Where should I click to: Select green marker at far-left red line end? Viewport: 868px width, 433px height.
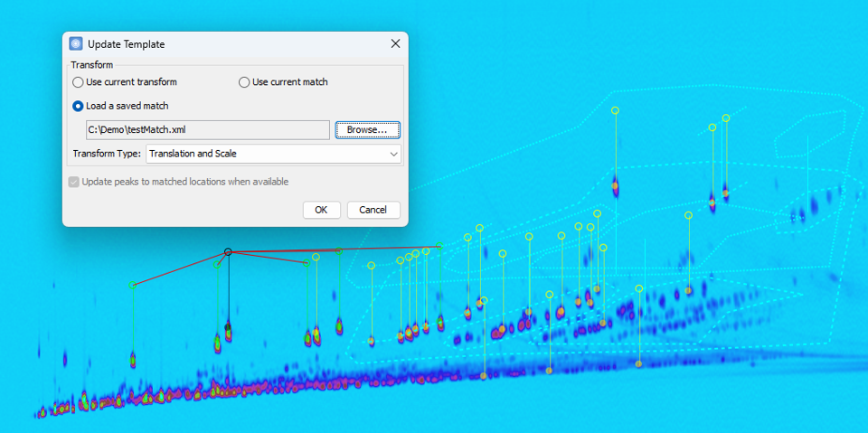tap(133, 286)
